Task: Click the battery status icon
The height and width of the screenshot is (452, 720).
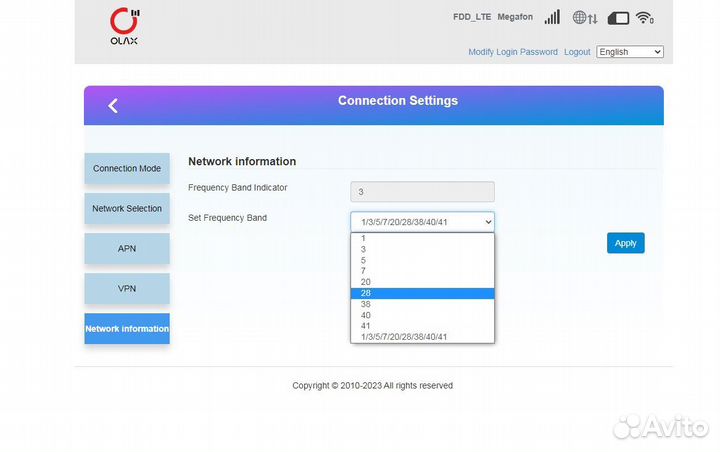Action: (618, 18)
